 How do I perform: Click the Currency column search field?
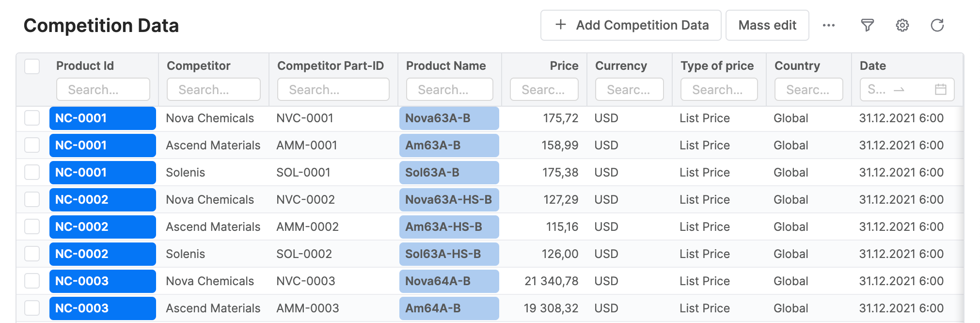(629, 90)
